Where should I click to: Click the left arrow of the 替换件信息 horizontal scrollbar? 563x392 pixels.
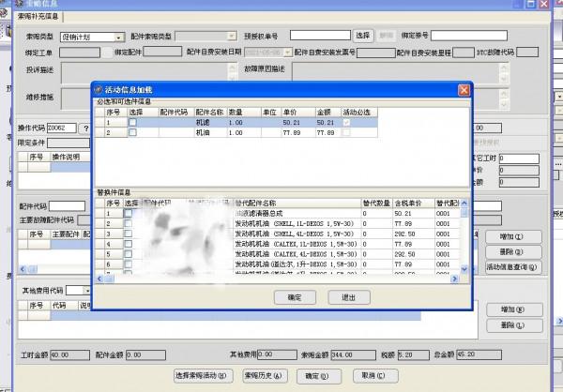(x=99, y=279)
